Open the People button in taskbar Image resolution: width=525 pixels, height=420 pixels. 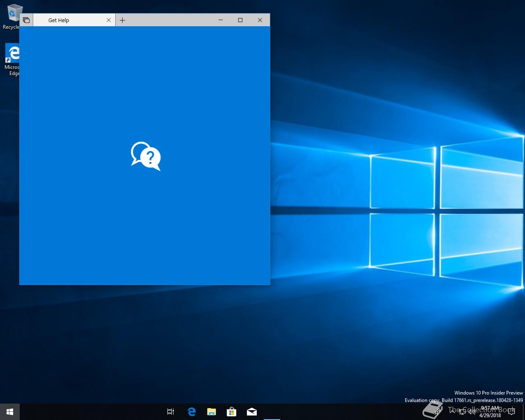(x=438, y=412)
